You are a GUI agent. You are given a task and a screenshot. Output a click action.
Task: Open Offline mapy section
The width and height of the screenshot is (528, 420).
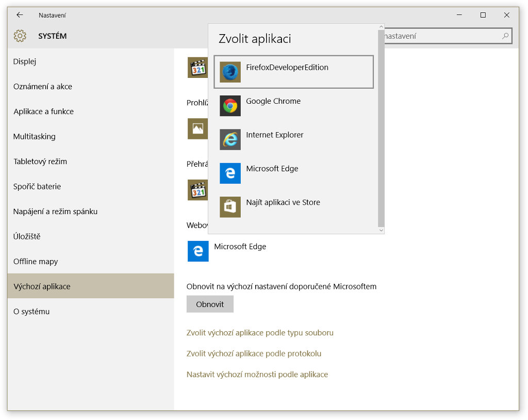tap(91, 261)
